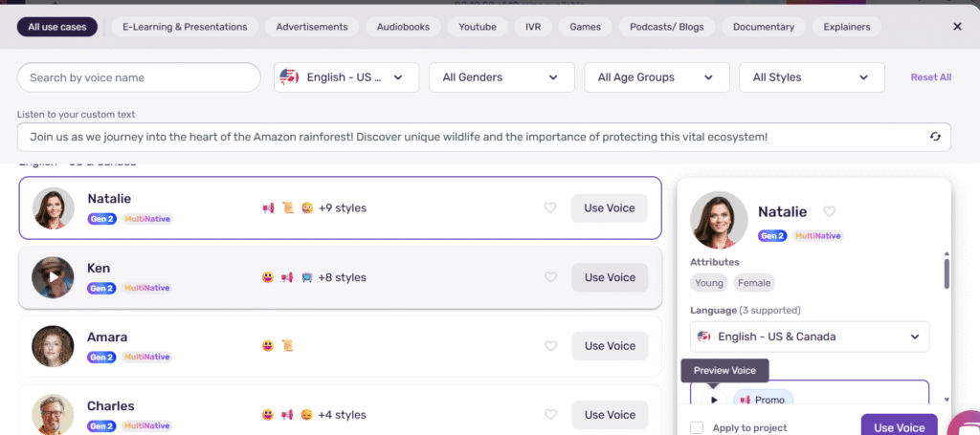980x435 pixels.
Task: Close the voice selection dialog
Action: click(957, 27)
